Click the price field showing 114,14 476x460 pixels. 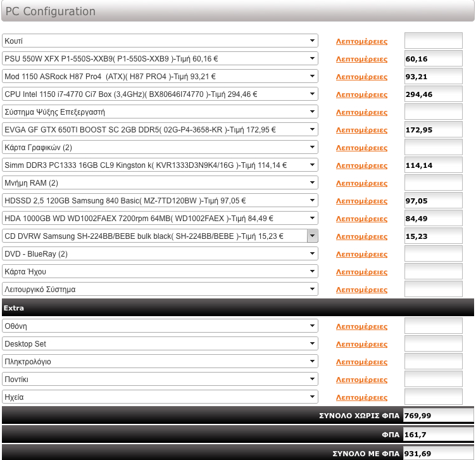point(433,165)
